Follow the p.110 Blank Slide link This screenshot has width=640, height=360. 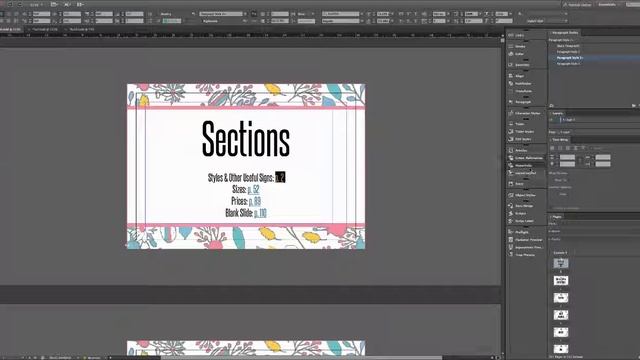(260, 213)
